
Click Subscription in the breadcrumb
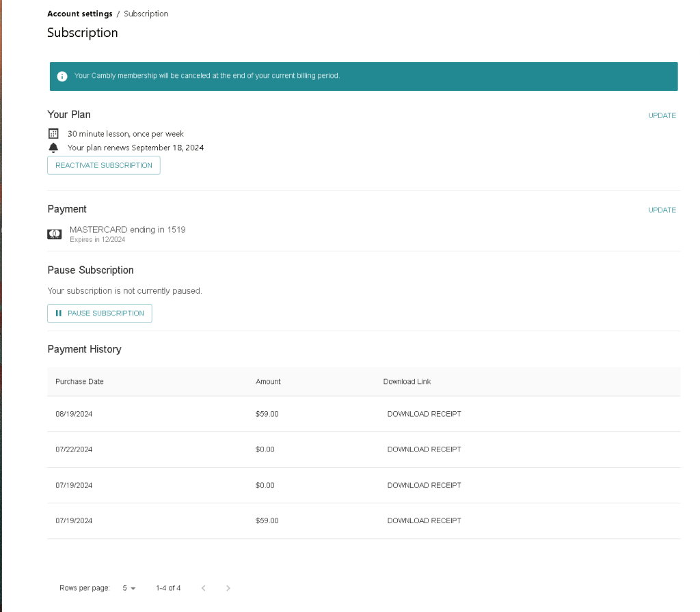point(146,14)
